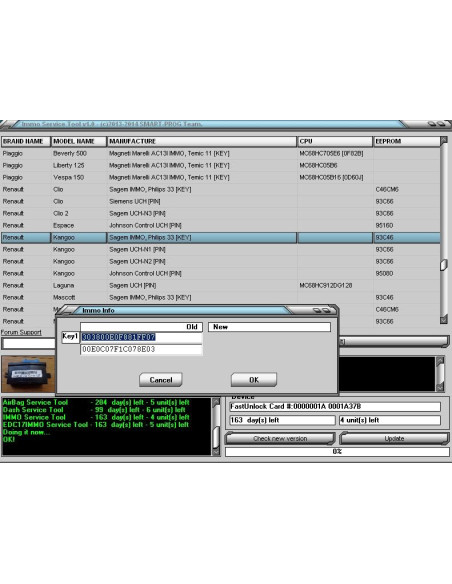Click the Update button

(394, 438)
